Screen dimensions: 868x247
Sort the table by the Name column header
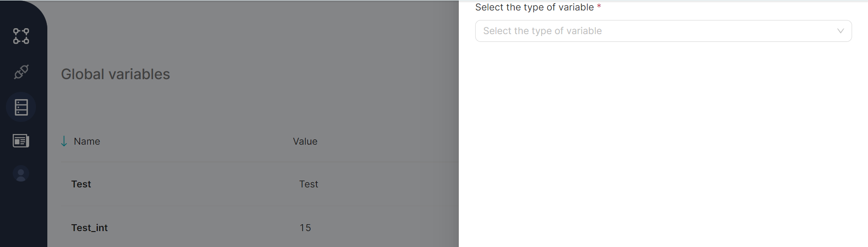coord(87,141)
